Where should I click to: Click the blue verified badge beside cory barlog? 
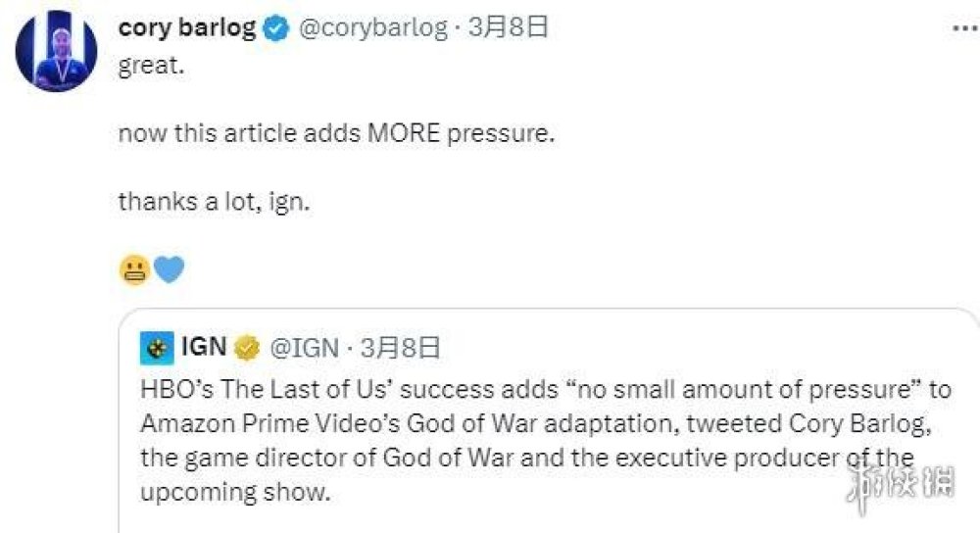click(x=276, y=29)
